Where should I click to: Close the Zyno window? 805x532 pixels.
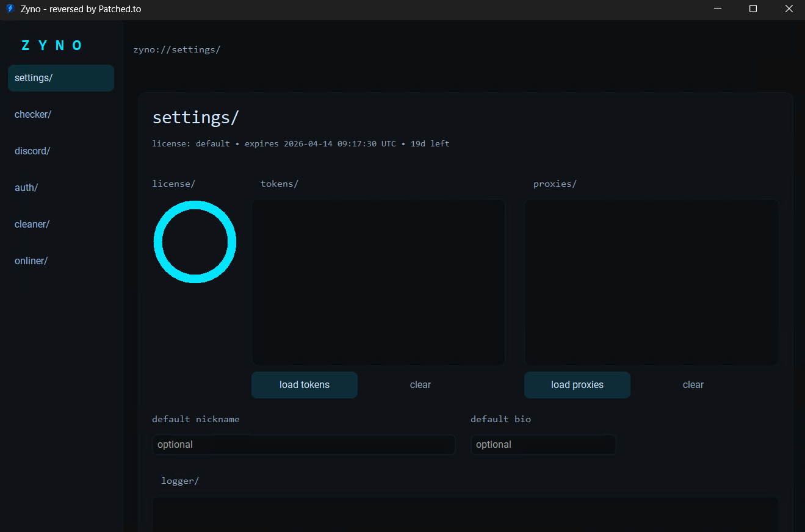coord(789,9)
